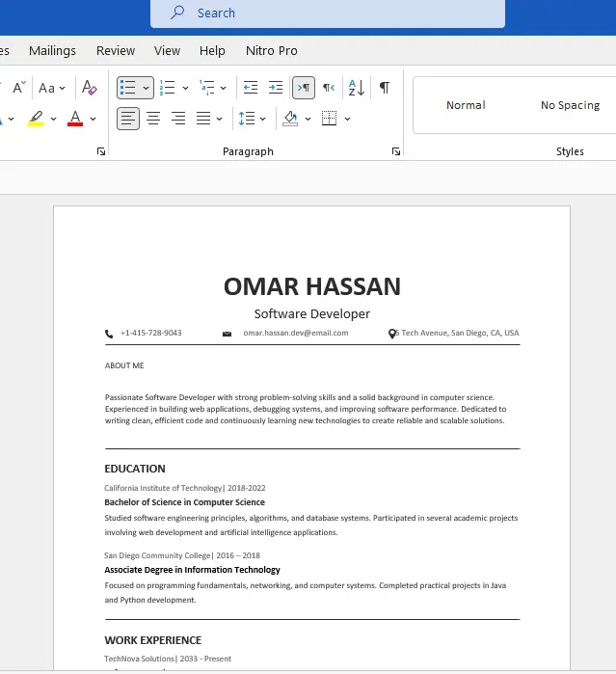Click the Decrease Indent icon

[x=251, y=88]
